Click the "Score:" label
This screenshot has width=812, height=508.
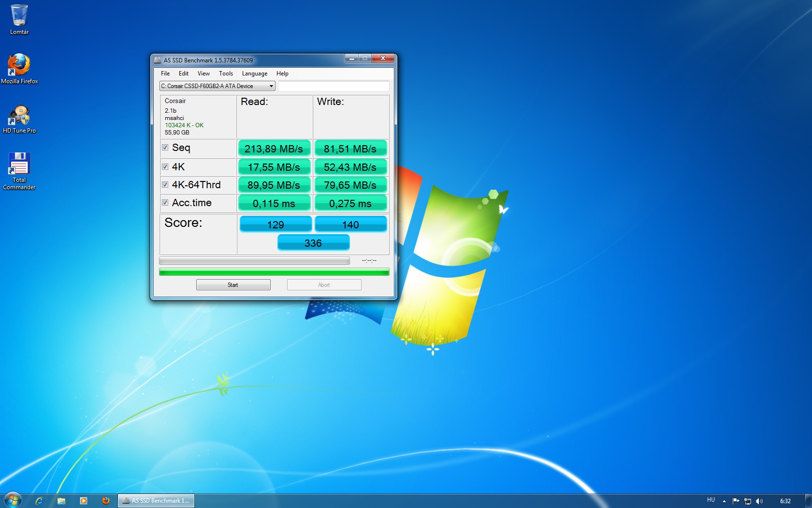pyautogui.click(x=183, y=223)
